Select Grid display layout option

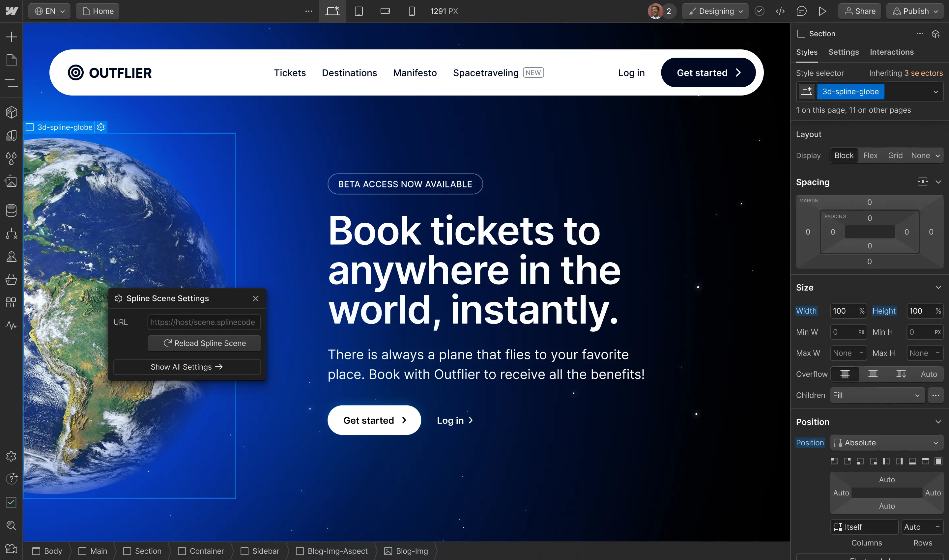pyautogui.click(x=894, y=155)
